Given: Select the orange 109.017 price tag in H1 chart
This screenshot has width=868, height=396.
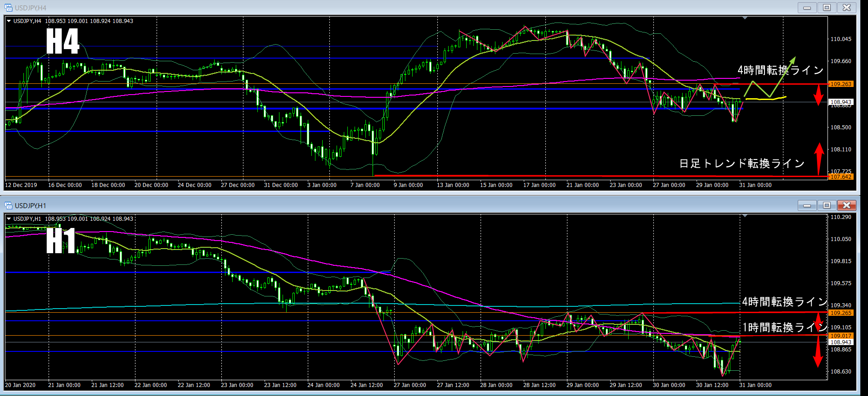Looking at the screenshot, I should click(x=841, y=336).
